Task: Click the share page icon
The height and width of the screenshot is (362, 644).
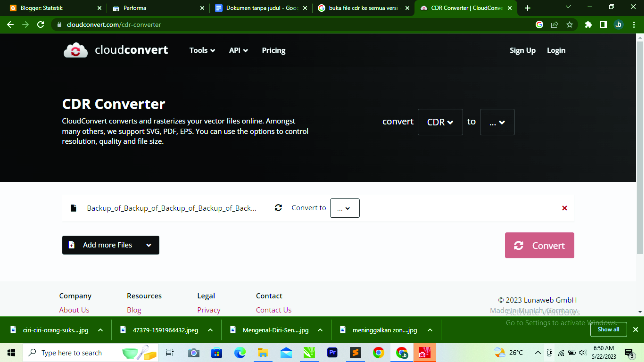Action: click(x=554, y=25)
